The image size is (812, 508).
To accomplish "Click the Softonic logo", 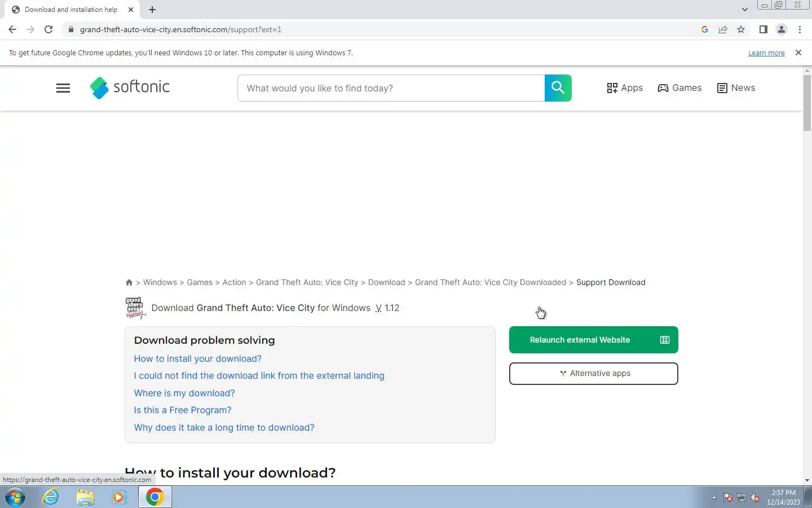I will [130, 87].
